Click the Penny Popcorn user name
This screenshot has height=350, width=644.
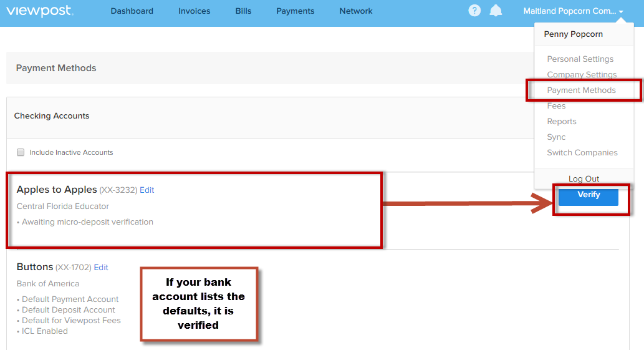[574, 34]
